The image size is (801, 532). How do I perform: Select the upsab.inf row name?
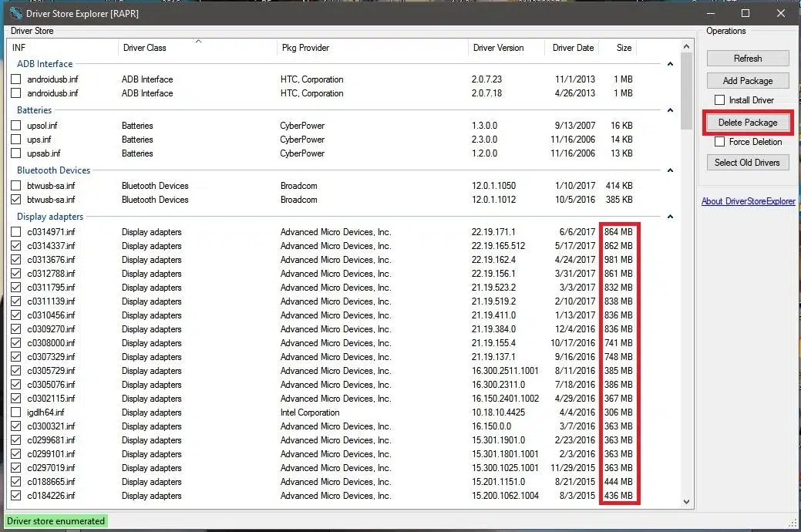[x=44, y=153]
